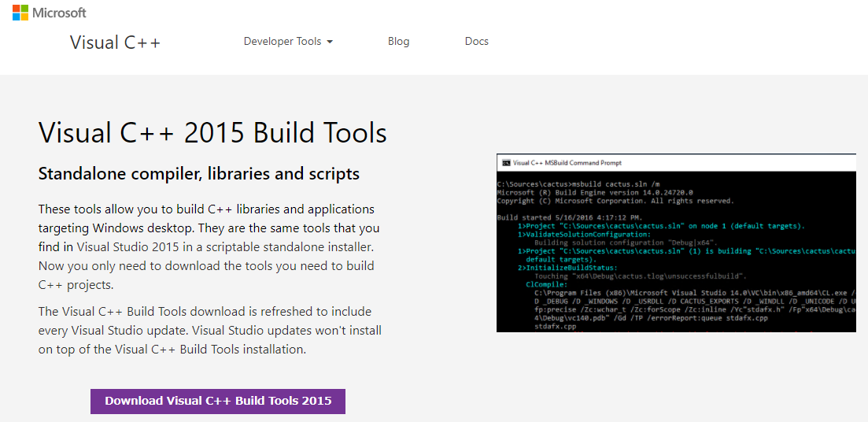The width and height of the screenshot is (868, 422).
Task: Go to the Blog page
Action: pyautogui.click(x=398, y=42)
